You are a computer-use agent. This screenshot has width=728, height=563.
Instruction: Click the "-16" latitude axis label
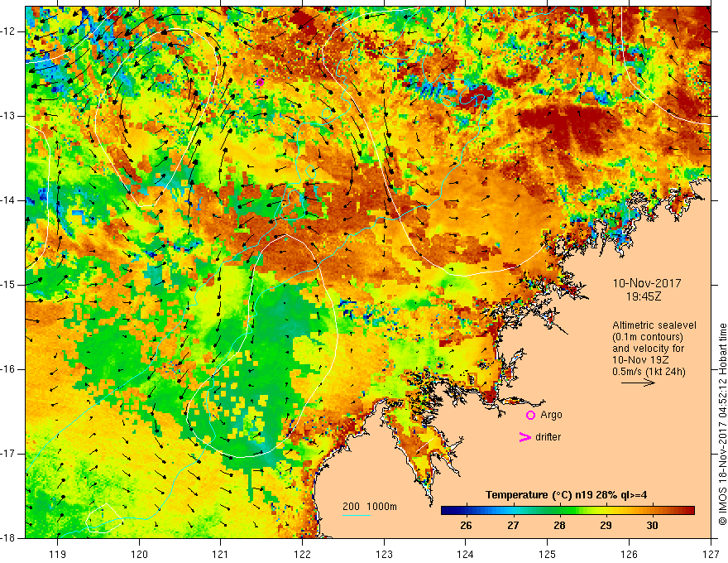coord(8,369)
